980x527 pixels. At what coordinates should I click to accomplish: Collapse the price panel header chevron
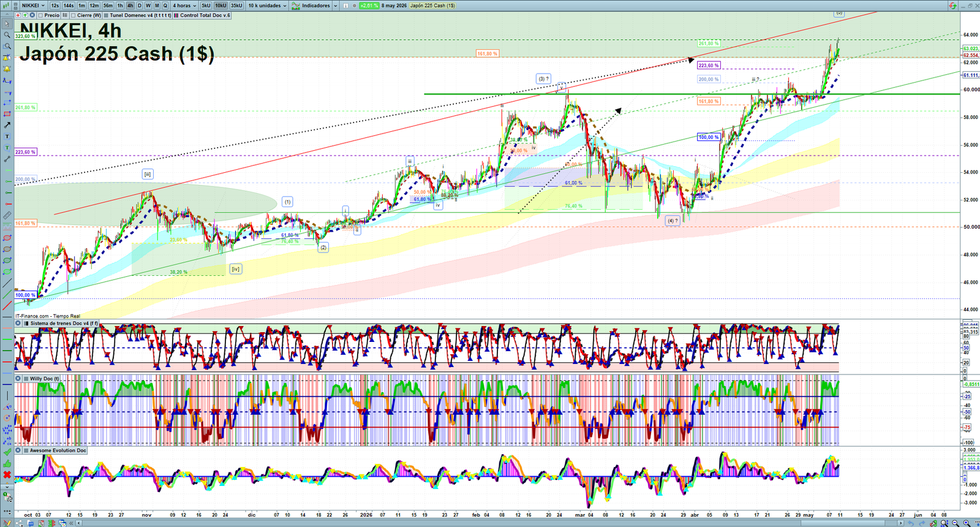(7, 15)
